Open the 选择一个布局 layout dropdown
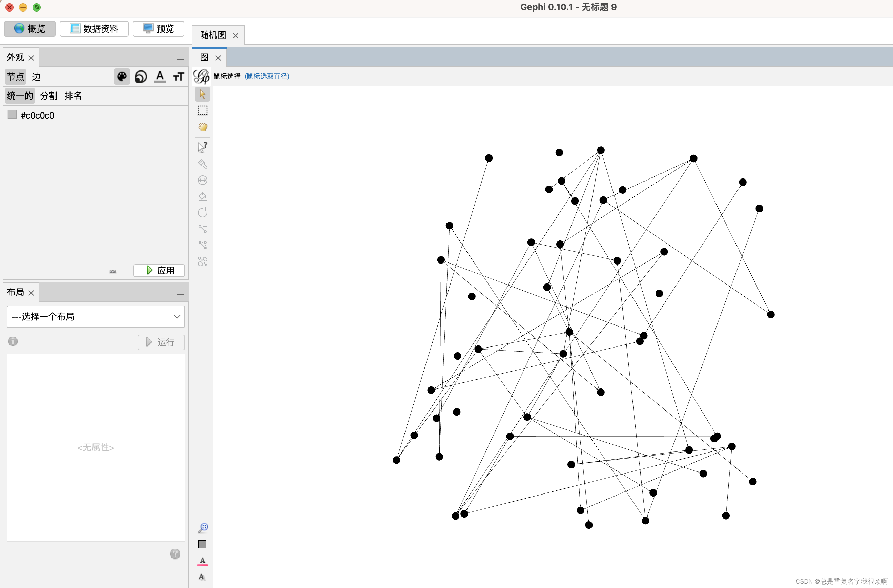Viewport: 893px width, 588px height. pos(96,316)
